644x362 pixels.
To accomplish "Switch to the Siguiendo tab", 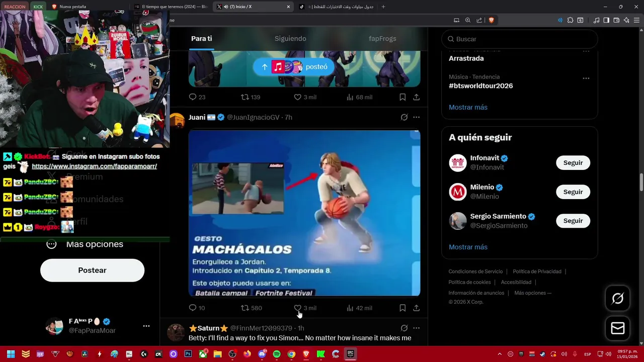I will (290, 39).
